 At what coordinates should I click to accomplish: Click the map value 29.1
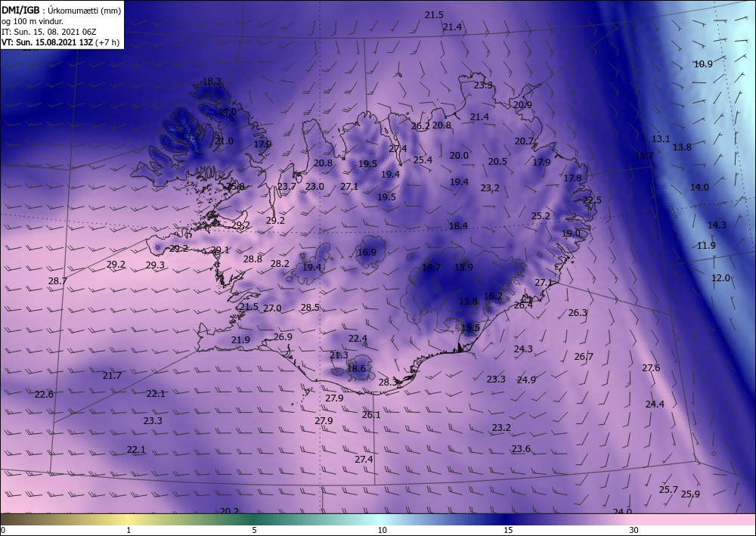click(220, 249)
